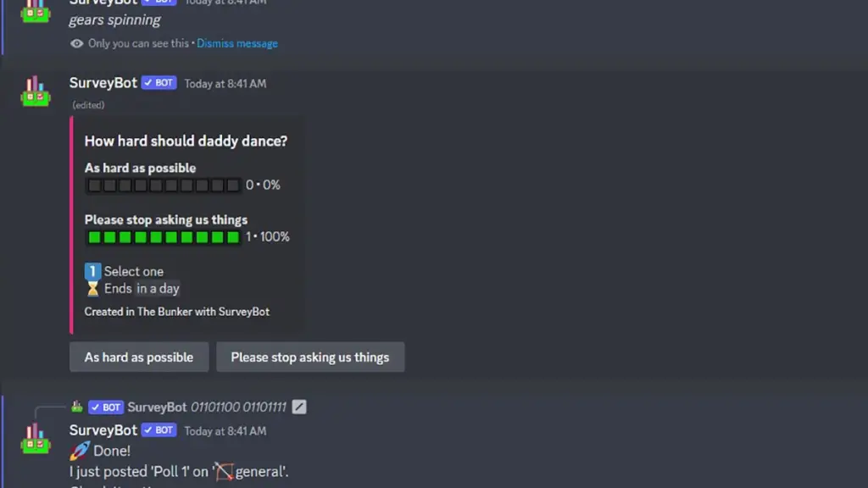This screenshot has width=868, height=488.
Task: Vote 'Please stop asking us things' button
Action: tap(310, 358)
